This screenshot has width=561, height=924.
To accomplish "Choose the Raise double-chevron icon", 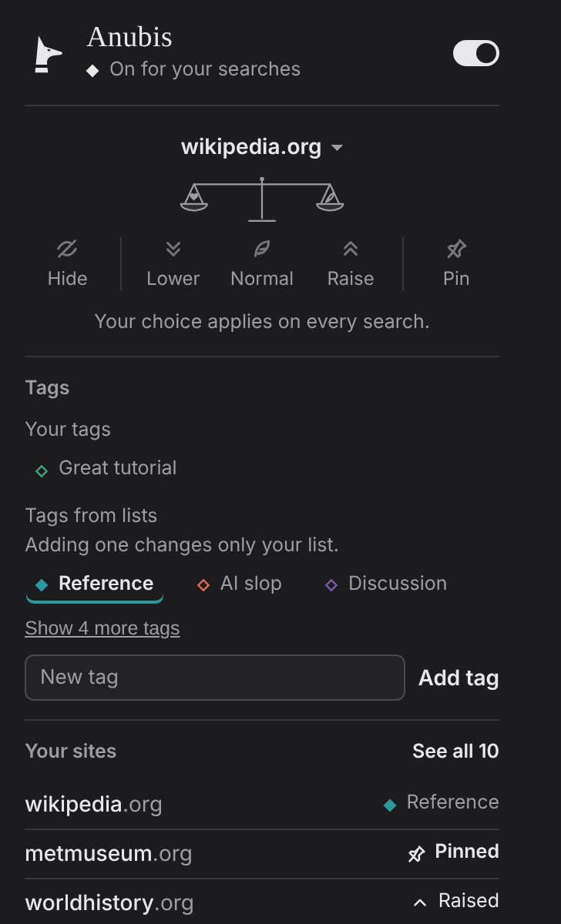I will coord(351,249).
